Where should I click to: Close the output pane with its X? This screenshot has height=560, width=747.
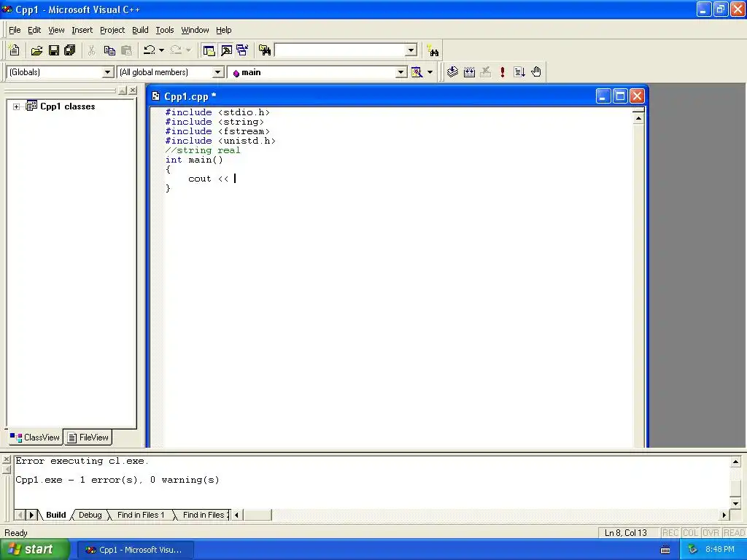(6, 459)
